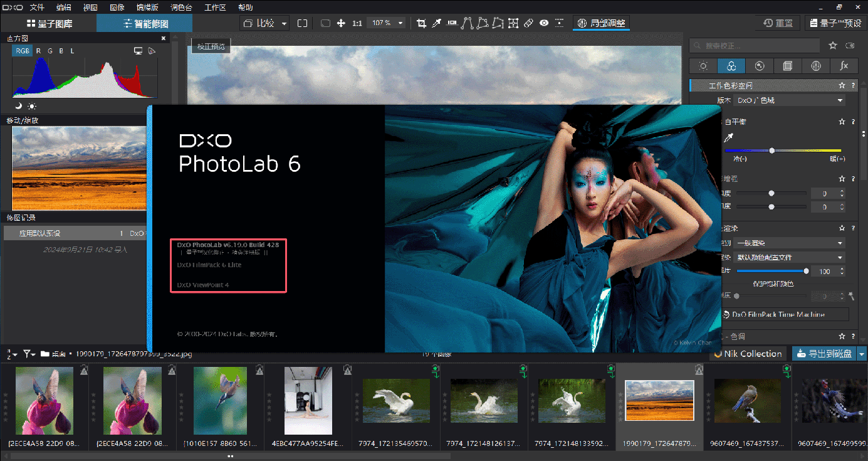Image resolution: width=868 pixels, height=461 pixels.
Task: Show shadow clipping with the moon icon
Action: [x=18, y=106]
